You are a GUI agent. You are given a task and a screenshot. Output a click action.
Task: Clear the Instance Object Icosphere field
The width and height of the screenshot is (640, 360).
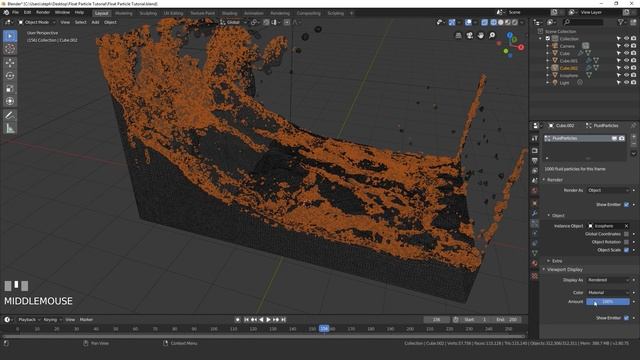[627, 226]
